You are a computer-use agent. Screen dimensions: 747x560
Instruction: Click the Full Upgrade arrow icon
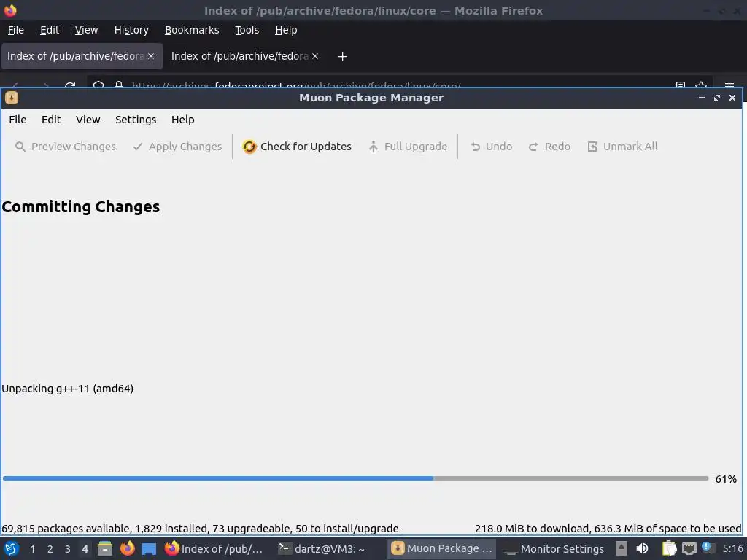pos(373,147)
